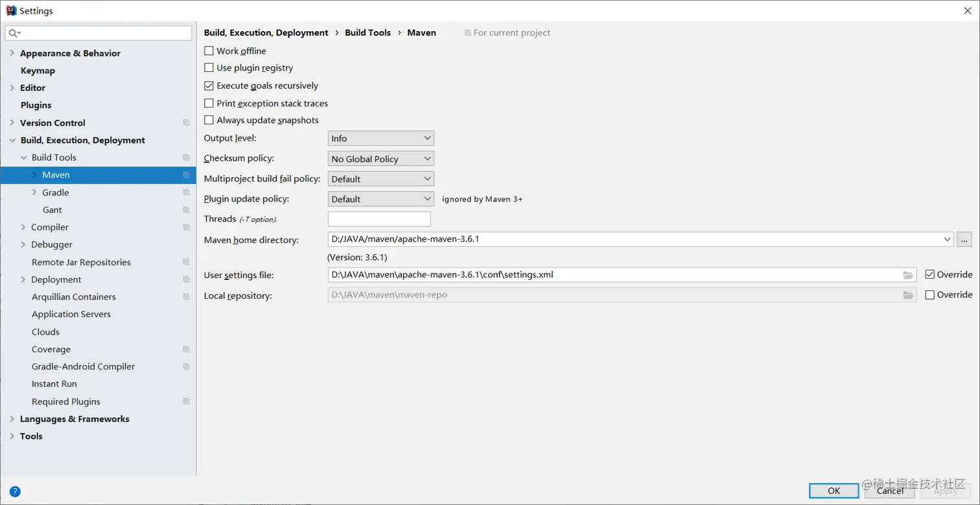Click folder icon in User settings file field
Image resolution: width=980 pixels, height=505 pixels.
(x=908, y=275)
